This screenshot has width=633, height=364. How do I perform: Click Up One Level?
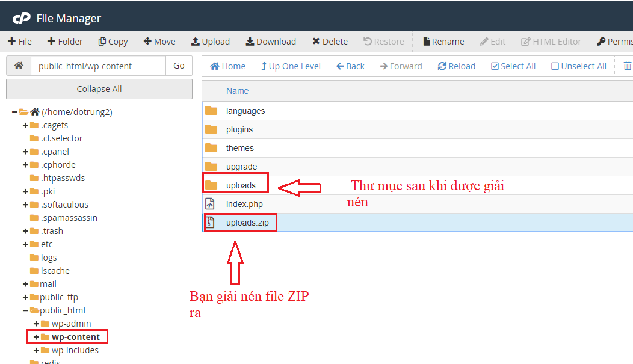point(291,66)
